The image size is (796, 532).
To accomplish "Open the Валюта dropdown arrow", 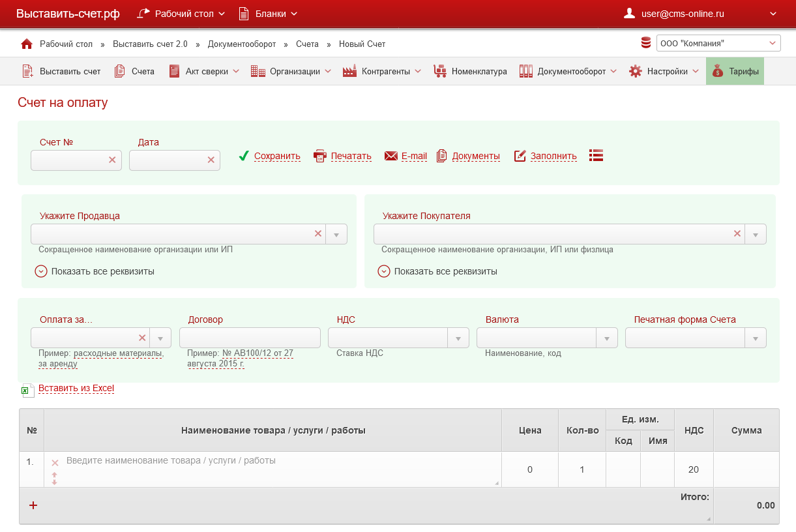I will coord(607,338).
